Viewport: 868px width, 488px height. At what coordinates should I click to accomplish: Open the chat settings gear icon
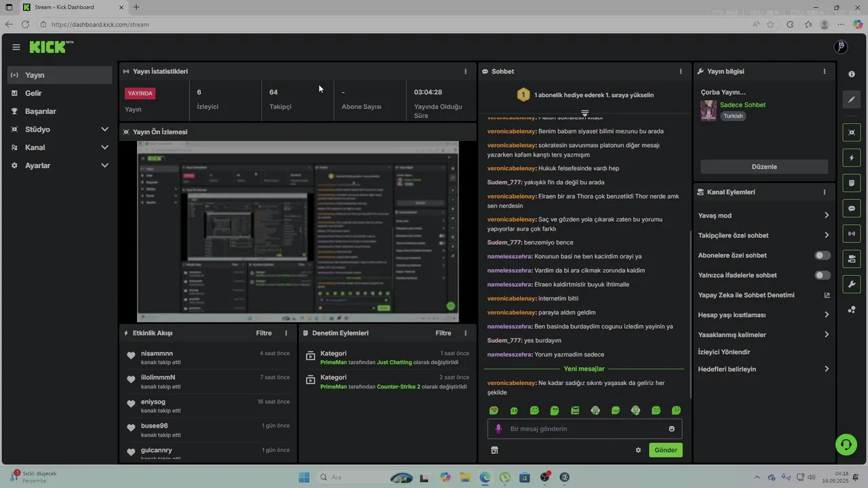click(638, 450)
